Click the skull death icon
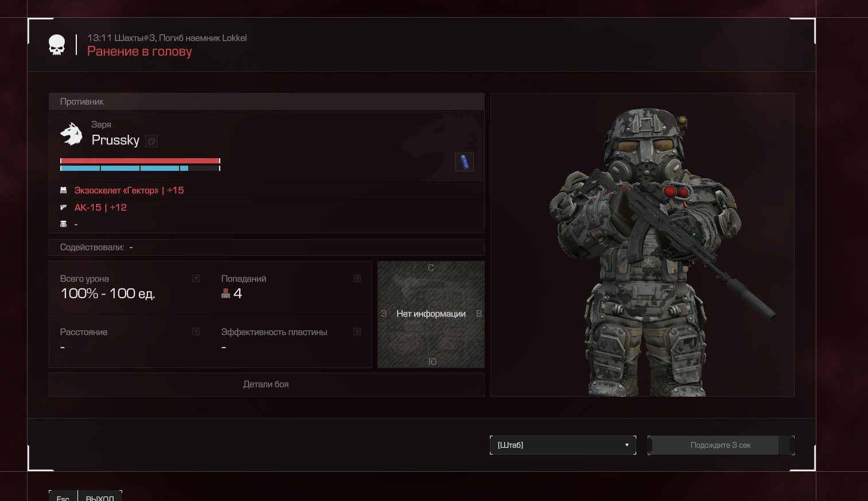868x501 pixels. click(x=57, y=45)
